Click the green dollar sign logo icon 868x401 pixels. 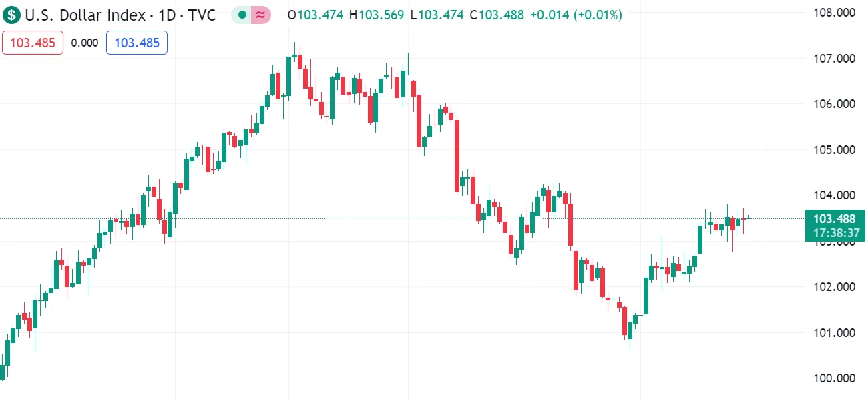tap(11, 15)
